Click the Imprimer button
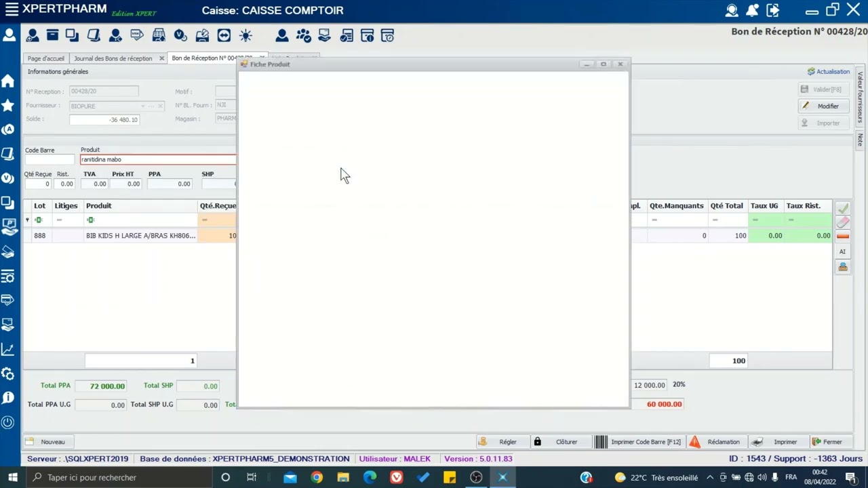The height and width of the screenshot is (488, 868). pyautogui.click(x=778, y=442)
